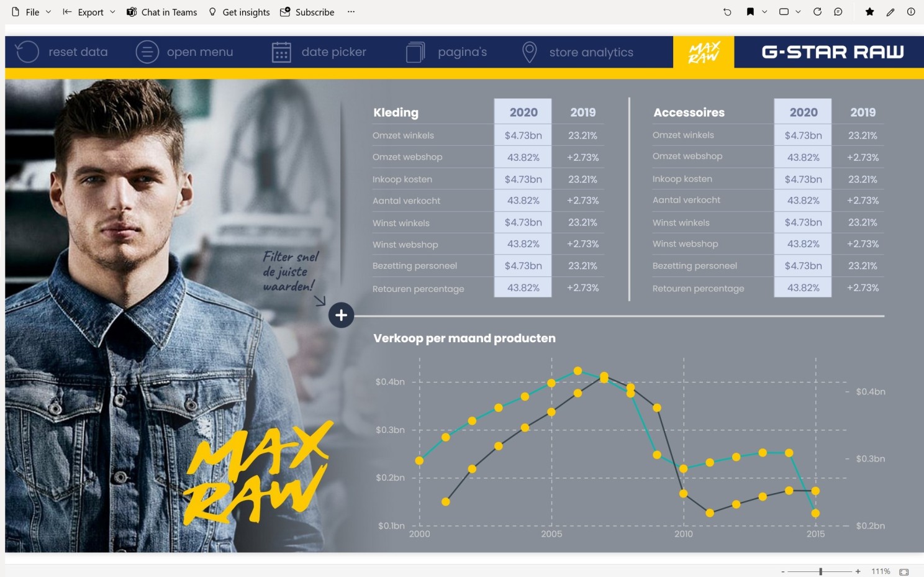Click Inkoop kosten row under Kleding
The height and width of the screenshot is (577, 924).
[x=488, y=179]
